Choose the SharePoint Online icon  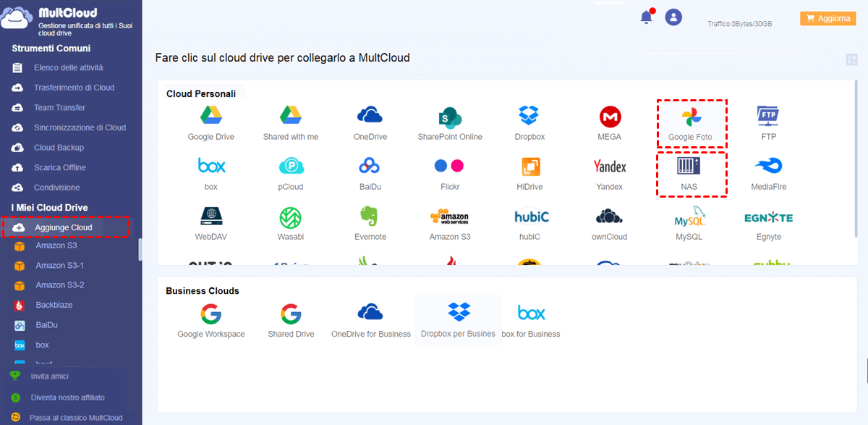[450, 117]
